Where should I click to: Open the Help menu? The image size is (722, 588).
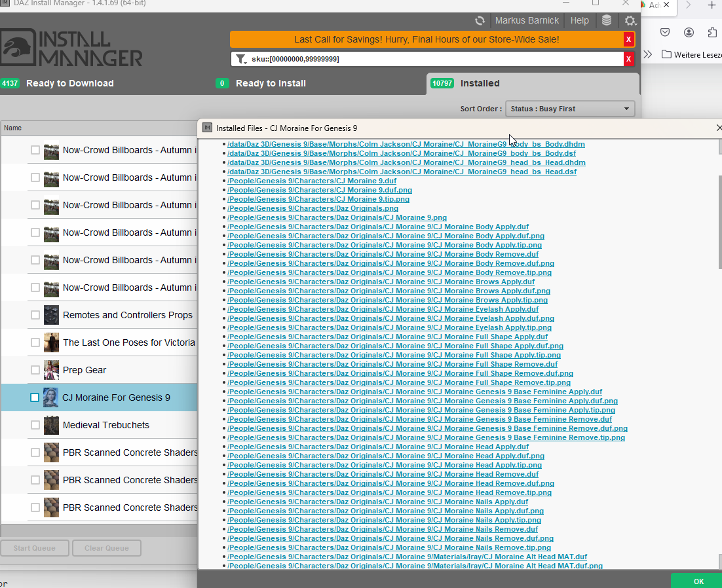579,21
